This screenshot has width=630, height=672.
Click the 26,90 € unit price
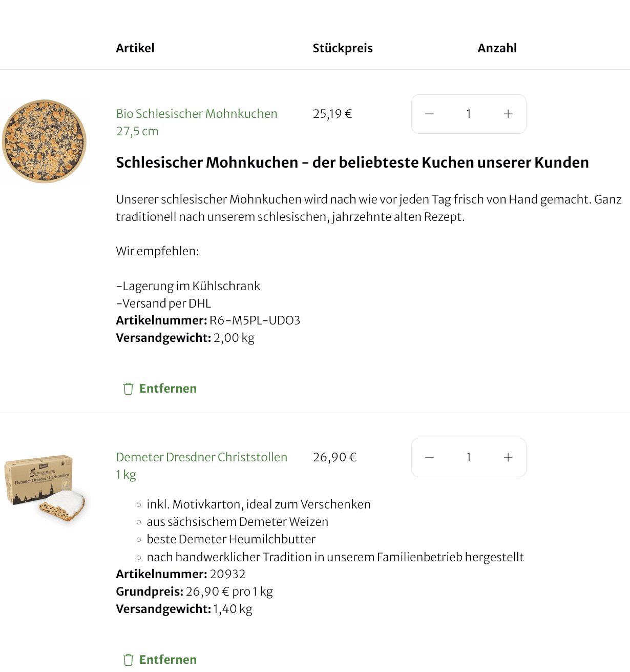334,457
